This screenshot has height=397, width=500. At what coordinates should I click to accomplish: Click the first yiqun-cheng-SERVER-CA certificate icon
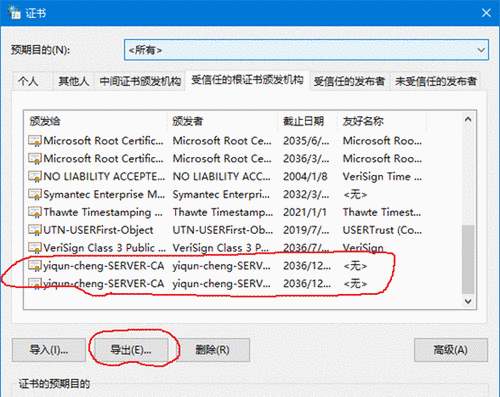point(35,266)
